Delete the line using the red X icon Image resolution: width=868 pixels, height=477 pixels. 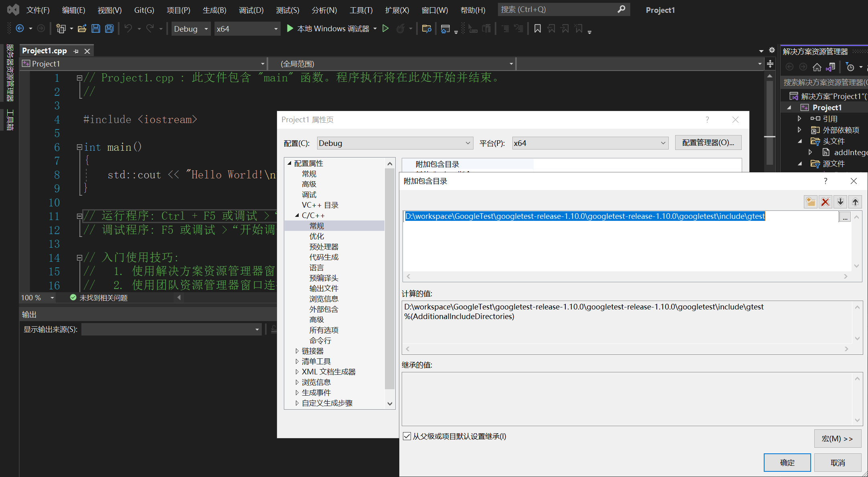pyautogui.click(x=826, y=202)
